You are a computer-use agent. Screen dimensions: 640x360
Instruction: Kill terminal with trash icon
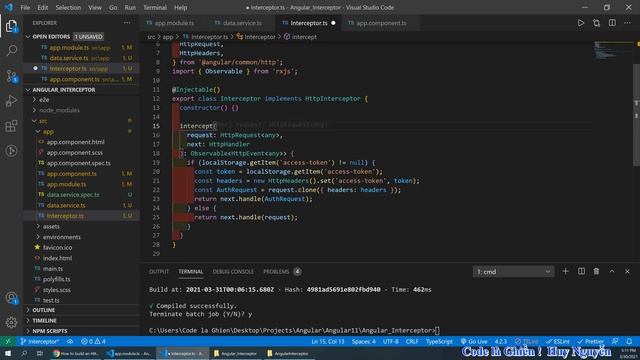click(x=596, y=271)
